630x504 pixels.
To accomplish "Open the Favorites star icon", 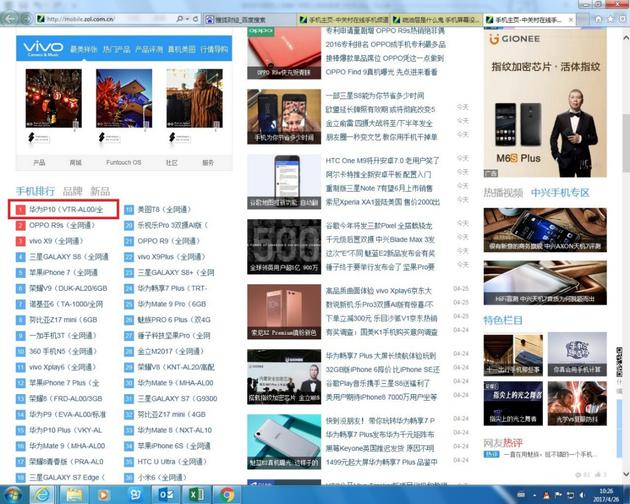I will pyautogui.click(x=611, y=19).
